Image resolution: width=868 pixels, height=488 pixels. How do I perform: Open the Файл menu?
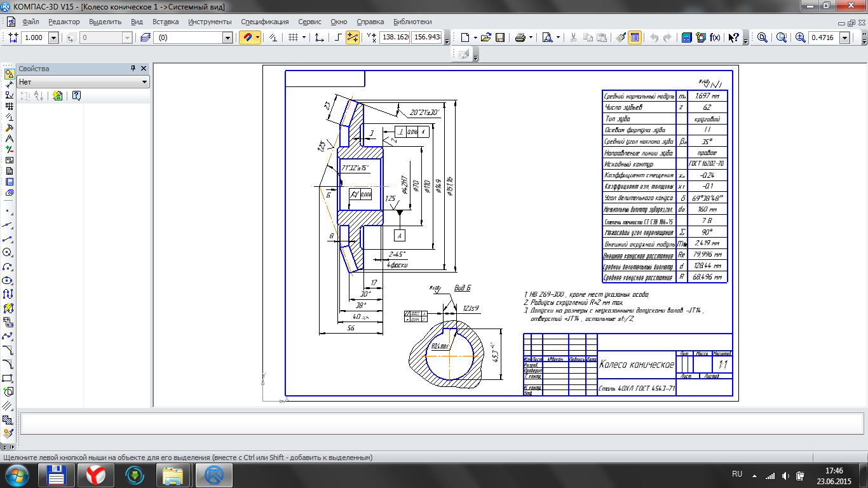[30, 22]
